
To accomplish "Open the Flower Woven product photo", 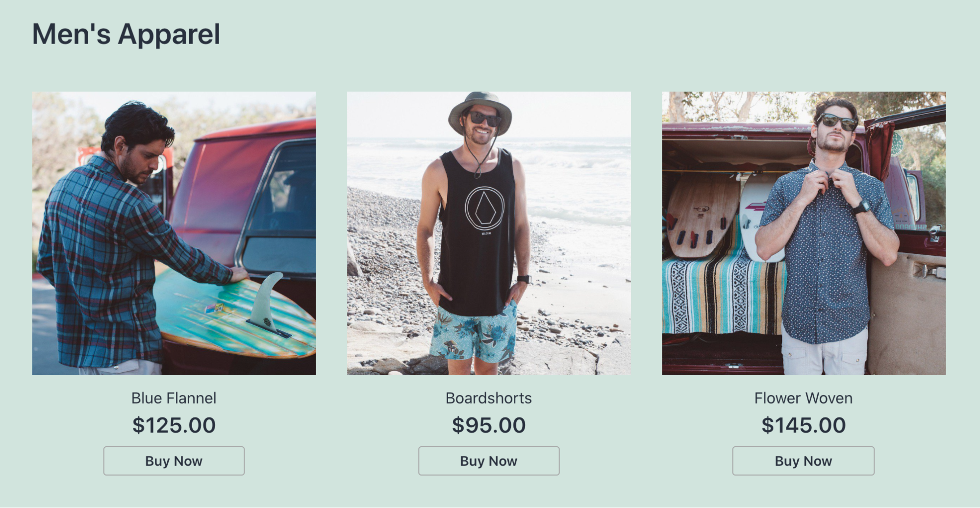I will (804, 233).
